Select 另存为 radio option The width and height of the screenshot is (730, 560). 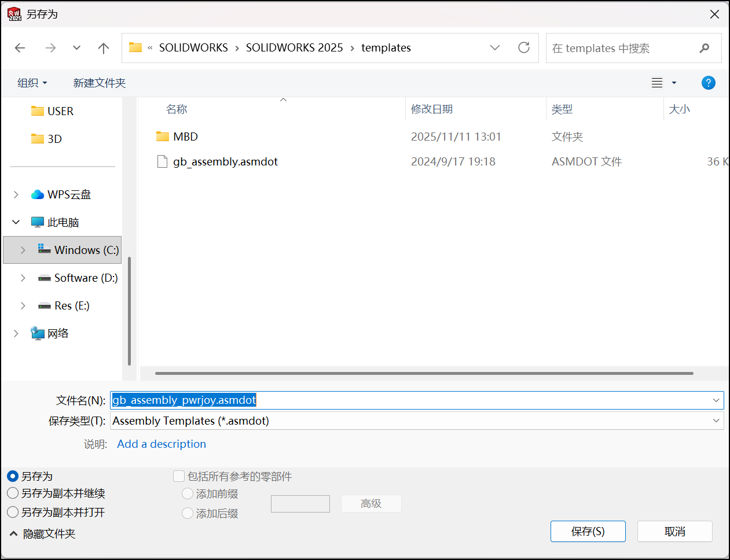(13, 476)
